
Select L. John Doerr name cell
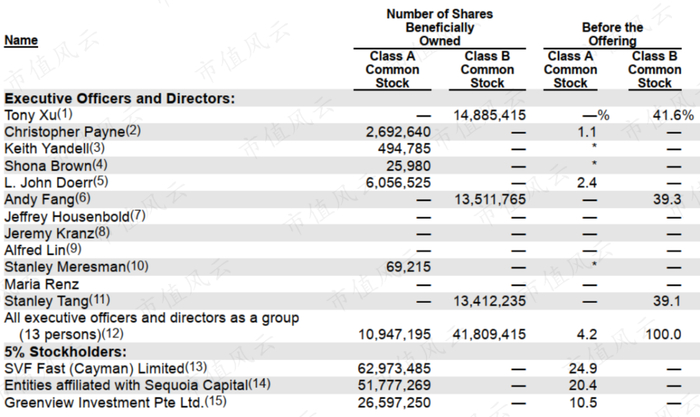coord(56,182)
